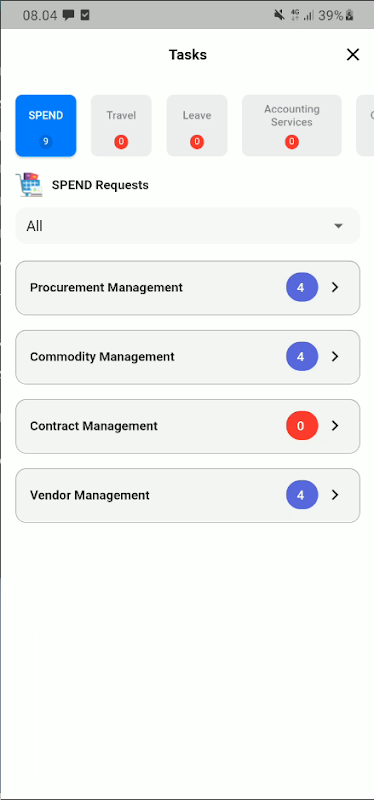The image size is (374, 800).
Task: Tap the battery indicator in status bar
Action: [x=350, y=15]
